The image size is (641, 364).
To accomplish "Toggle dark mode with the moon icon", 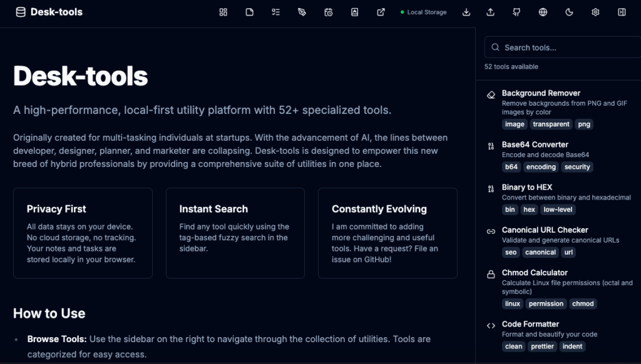I will click(x=569, y=12).
